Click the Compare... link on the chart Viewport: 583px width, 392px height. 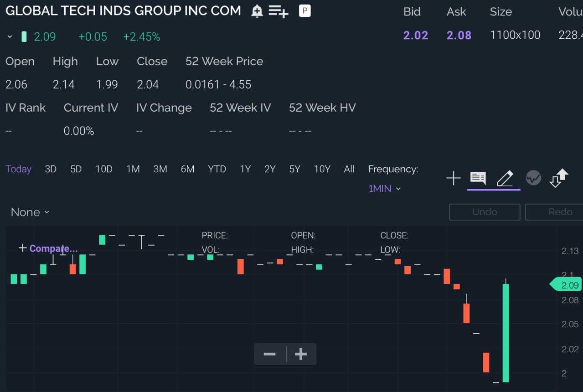tap(54, 248)
